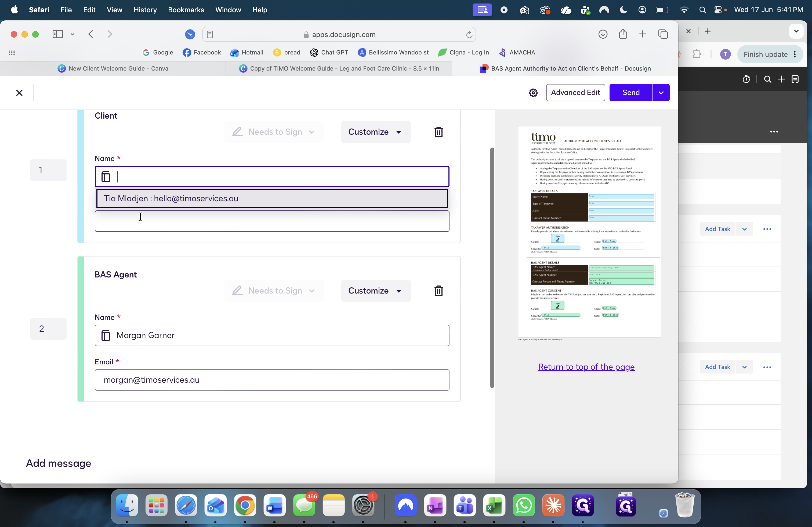The image size is (812, 527).
Task: Click the address book icon in Client Name field
Action: point(106,177)
